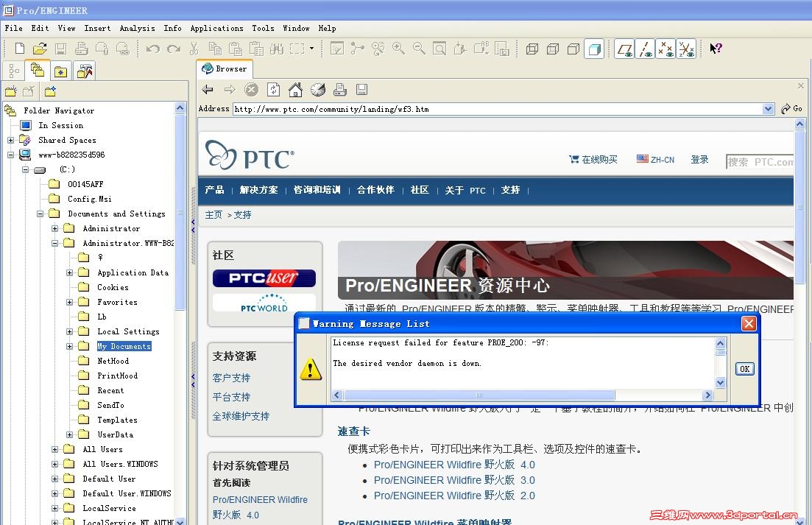The width and height of the screenshot is (812, 525).
Task: Open the Connections navigator tab with hammer
Action: click(85, 71)
